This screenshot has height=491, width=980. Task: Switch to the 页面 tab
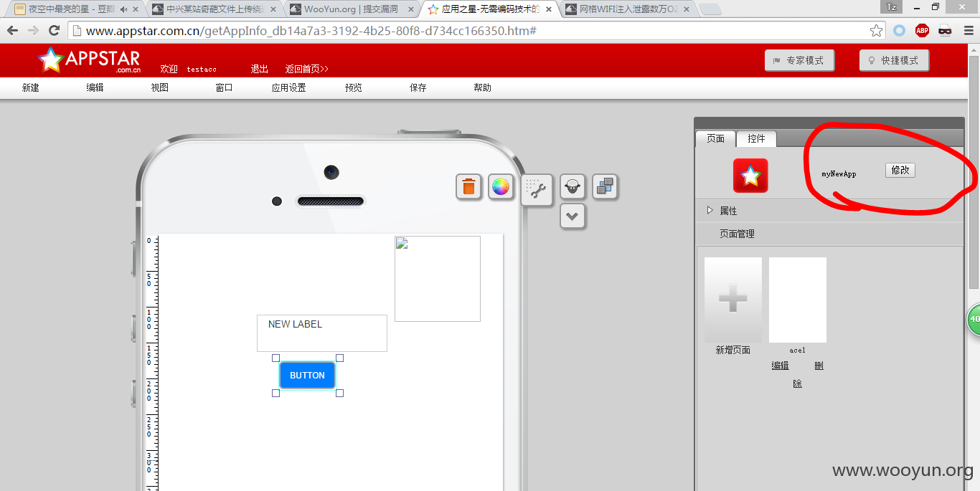(715, 138)
